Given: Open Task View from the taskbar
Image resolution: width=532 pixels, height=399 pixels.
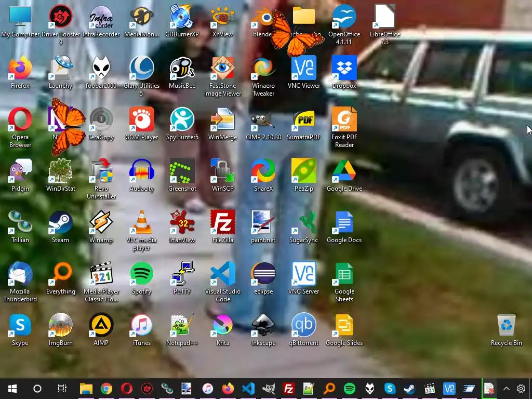Looking at the screenshot, I should click(x=62, y=389).
